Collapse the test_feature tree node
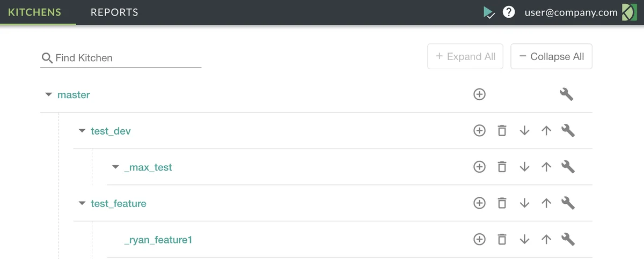Image resolution: width=644 pixels, height=259 pixels. [x=82, y=203]
